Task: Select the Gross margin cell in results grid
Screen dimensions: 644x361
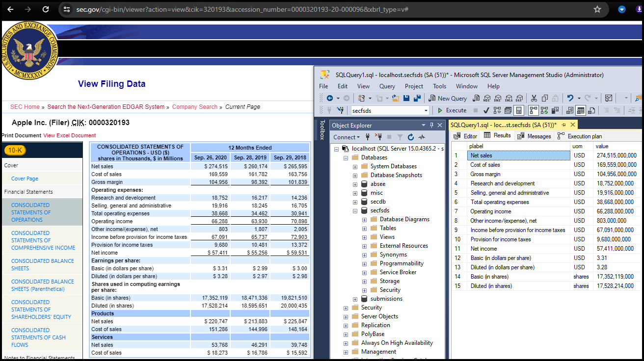Action: [x=519, y=174]
